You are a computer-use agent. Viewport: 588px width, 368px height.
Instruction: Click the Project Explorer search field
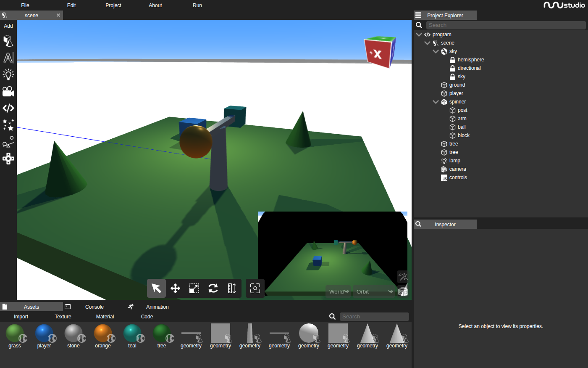coord(506,25)
